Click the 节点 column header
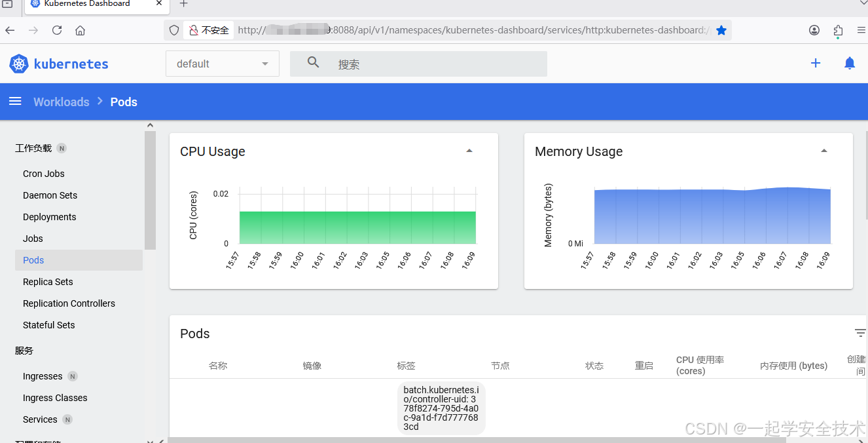868x443 pixels. tap(500, 366)
